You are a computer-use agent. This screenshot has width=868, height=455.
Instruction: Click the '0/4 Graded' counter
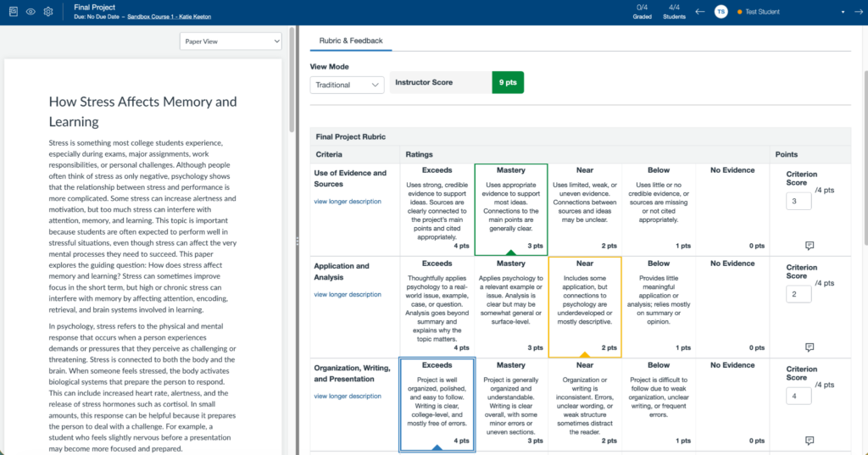(x=643, y=12)
